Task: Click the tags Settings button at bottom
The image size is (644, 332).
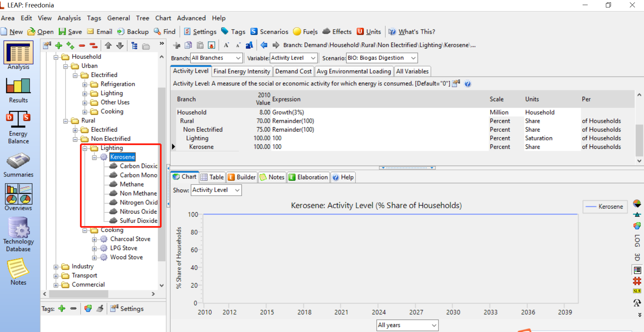Action: 128,308
